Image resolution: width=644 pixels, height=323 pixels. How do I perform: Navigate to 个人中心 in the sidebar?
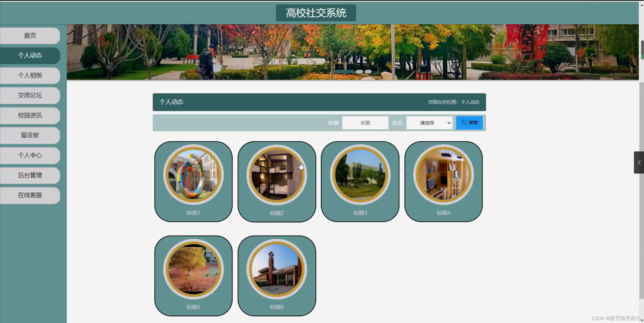pos(30,155)
